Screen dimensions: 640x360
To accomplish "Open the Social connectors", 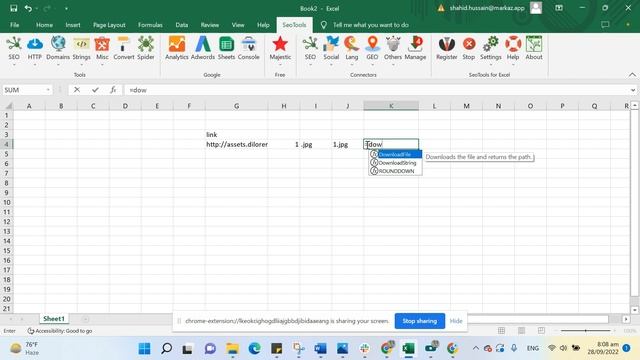I will [x=331, y=49].
